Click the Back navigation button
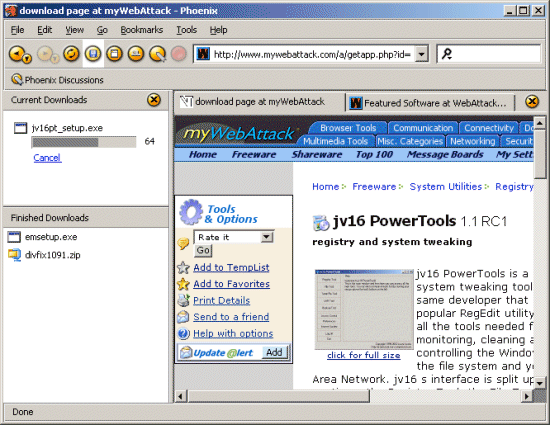This screenshot has width=550, height=425. click(x=17, y=54)
